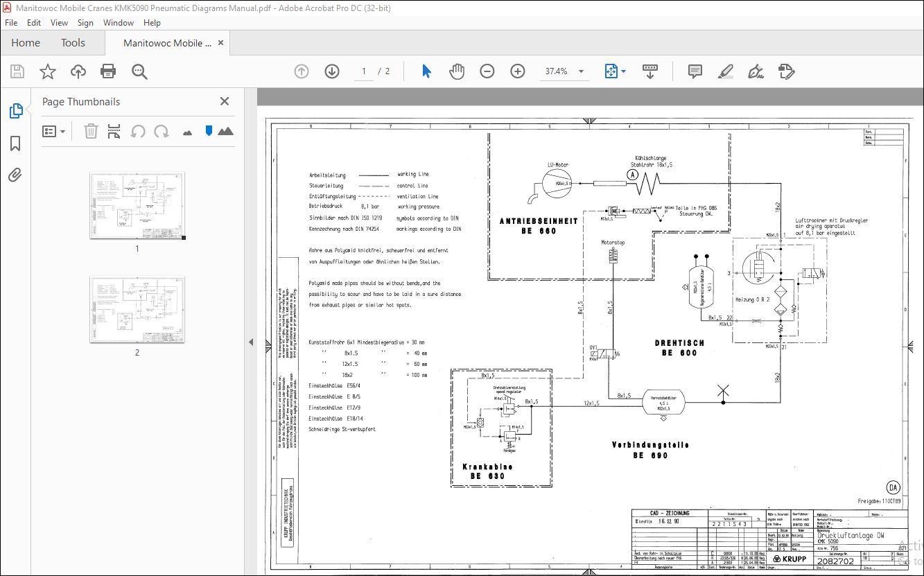Open the Request signatures tool
Image resolution: width=924 pixels, height=576 pixels.
(786, 71)
